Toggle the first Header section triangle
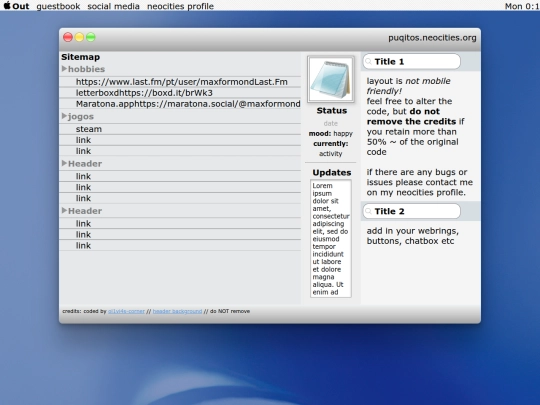 point(64,163)
